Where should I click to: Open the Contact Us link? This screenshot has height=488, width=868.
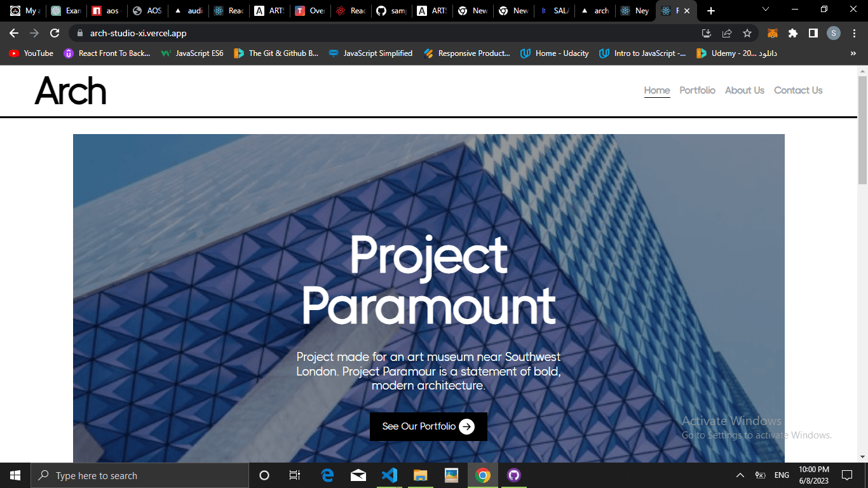tap(798, 90)
